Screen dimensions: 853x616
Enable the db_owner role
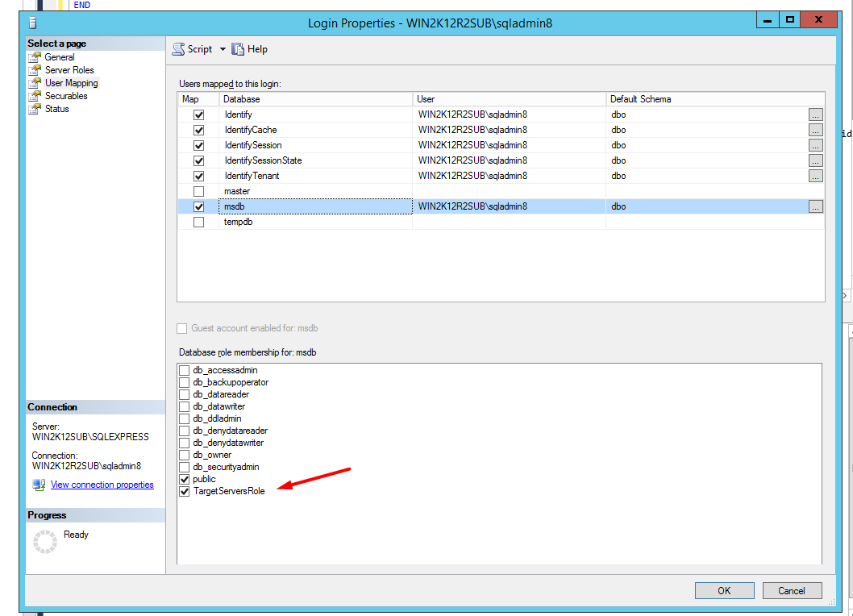(x=185, y=455)
